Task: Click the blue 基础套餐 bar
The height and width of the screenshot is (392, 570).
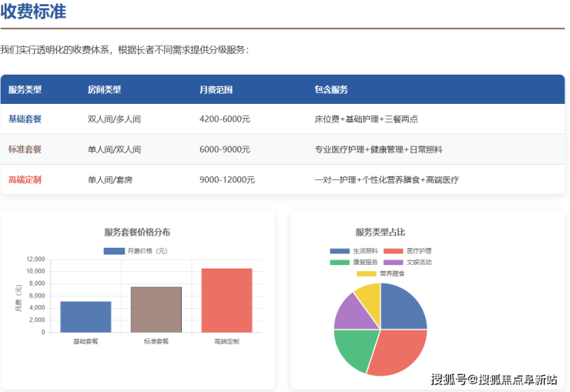Action: pyautogui.click(x=85, y=317)
